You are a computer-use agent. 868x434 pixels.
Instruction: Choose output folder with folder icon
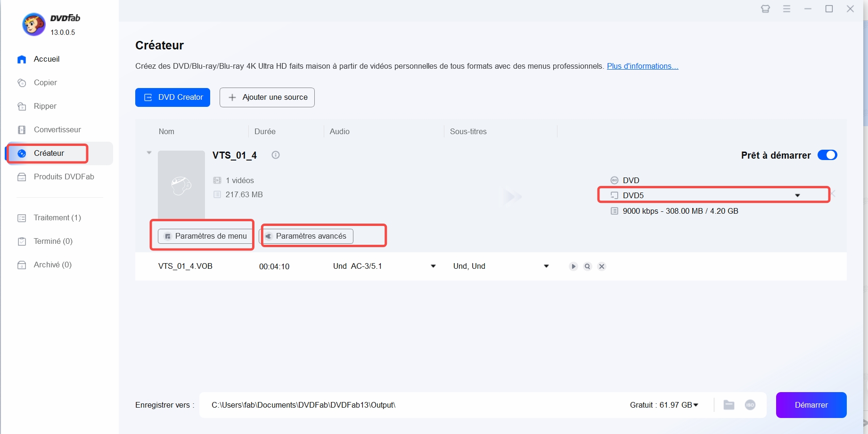pos(729,405)
